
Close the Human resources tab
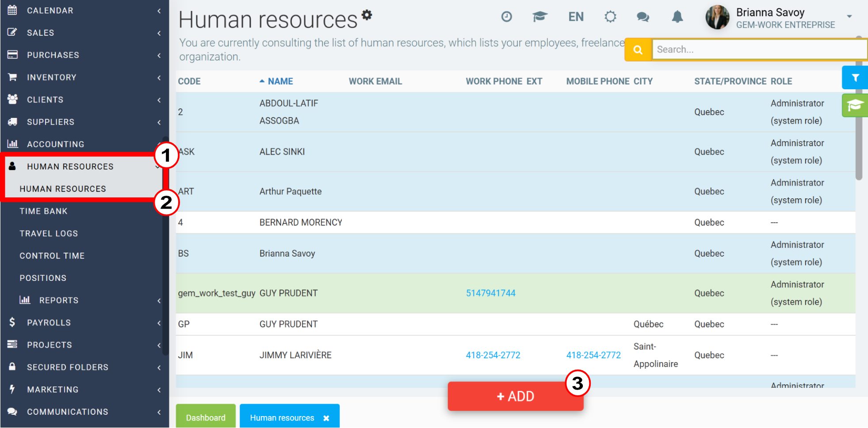tap(326, 418)
